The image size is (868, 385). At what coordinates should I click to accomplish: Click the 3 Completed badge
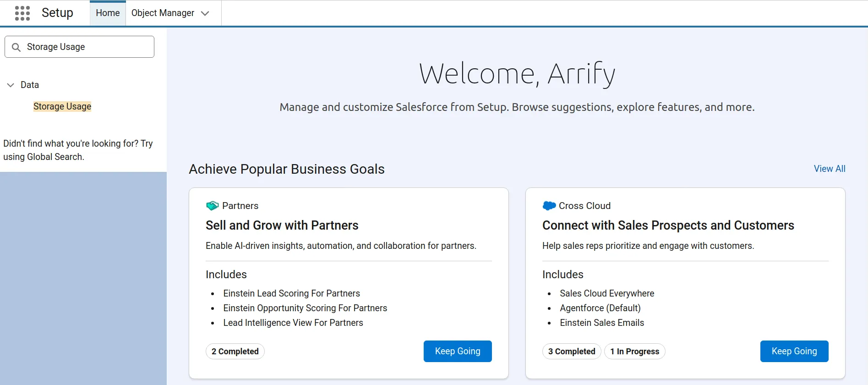tap(571, 352)
